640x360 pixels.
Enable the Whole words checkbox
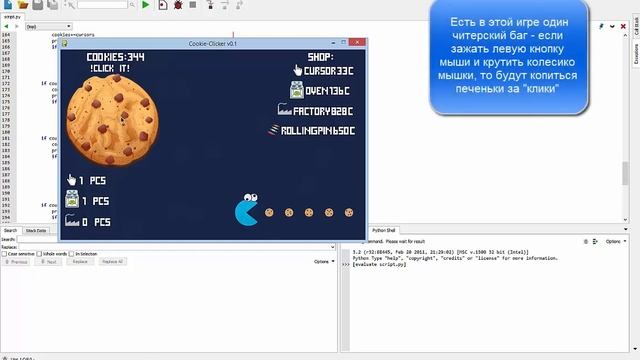point(39,254)
